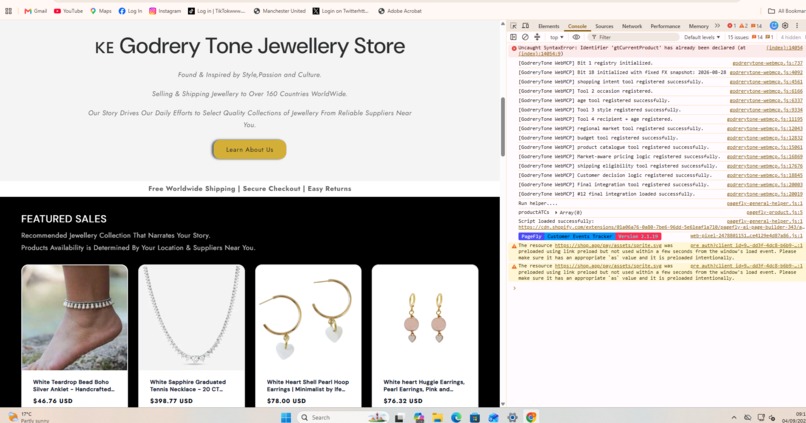Open the YouTube bookmark

point(68,11)
